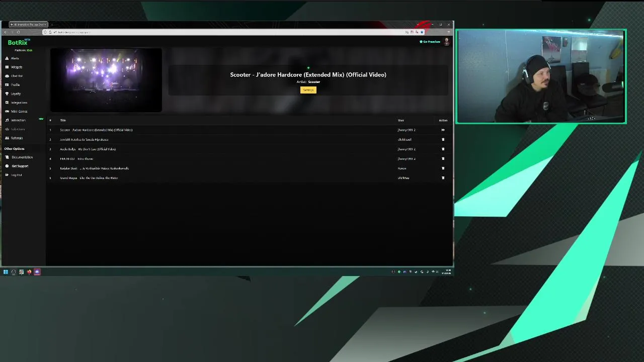Click the Title column header

[63, 120]
